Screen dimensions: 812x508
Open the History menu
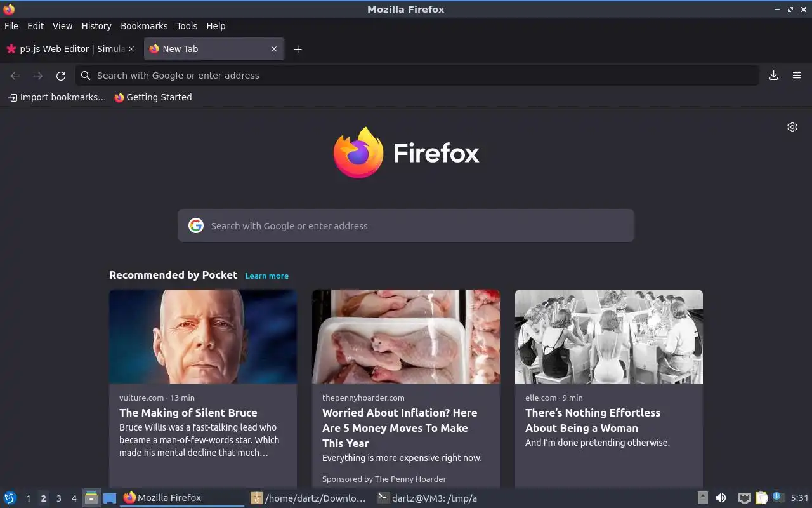pyautogui.click(x=96, y=26)
